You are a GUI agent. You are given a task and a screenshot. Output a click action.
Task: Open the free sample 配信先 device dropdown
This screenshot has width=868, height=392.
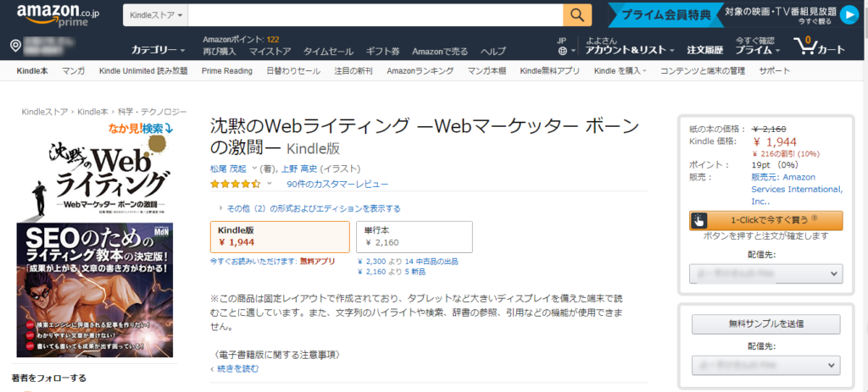(766, 366)
